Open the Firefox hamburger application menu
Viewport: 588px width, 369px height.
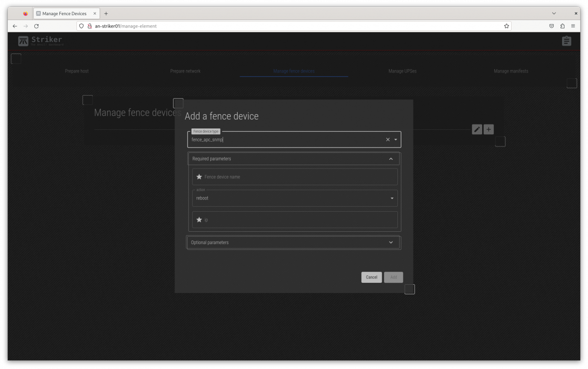[x=573, y=26]
